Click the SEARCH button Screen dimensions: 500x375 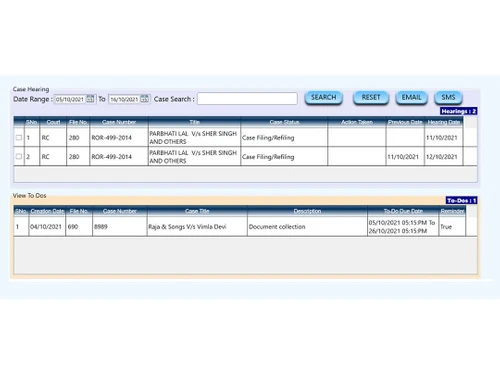(x=323, y=97)
